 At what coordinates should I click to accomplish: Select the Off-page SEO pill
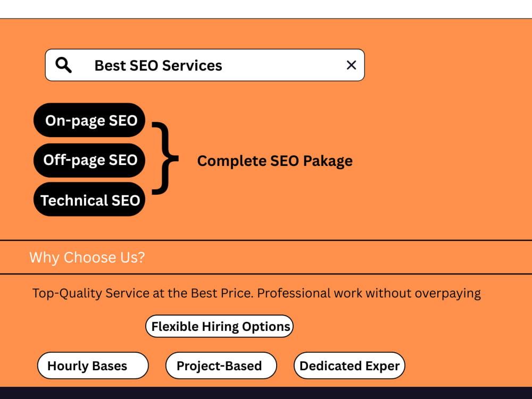coord(89,160)
